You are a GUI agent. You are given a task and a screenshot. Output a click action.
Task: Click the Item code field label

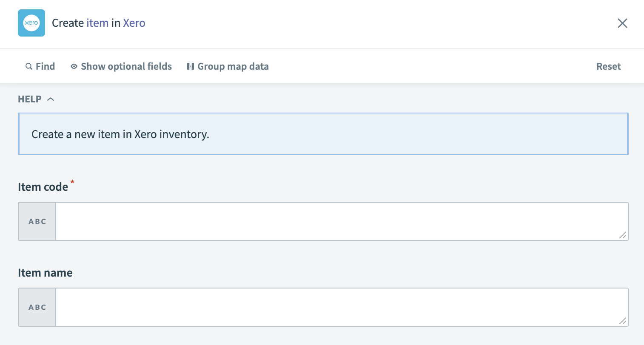43,187
